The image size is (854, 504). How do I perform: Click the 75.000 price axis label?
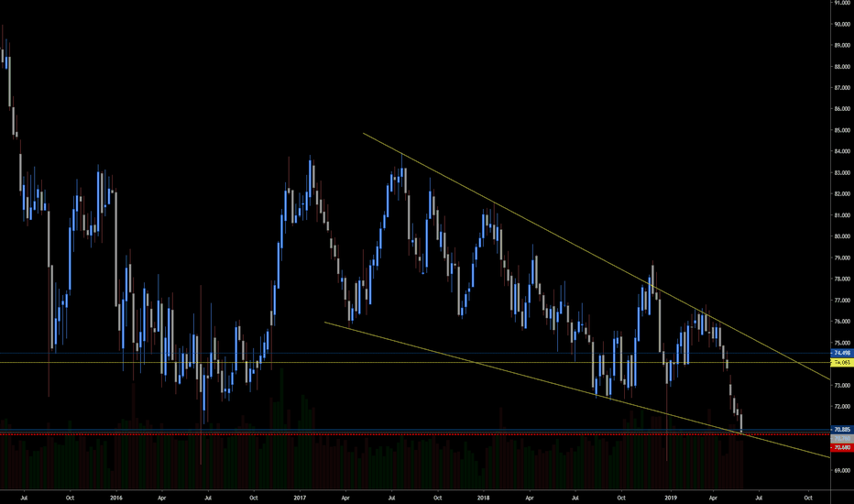842,343
